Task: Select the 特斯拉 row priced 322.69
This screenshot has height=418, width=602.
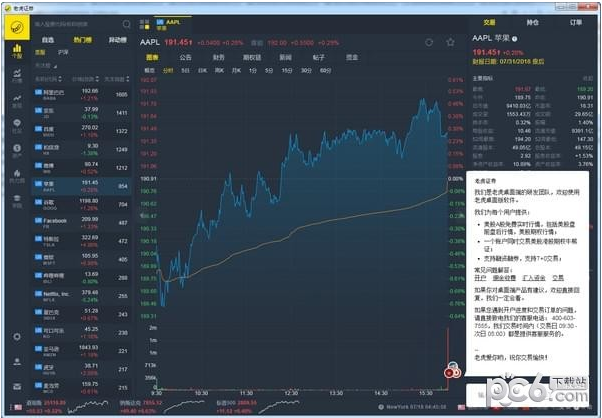Action: (81, 241)
